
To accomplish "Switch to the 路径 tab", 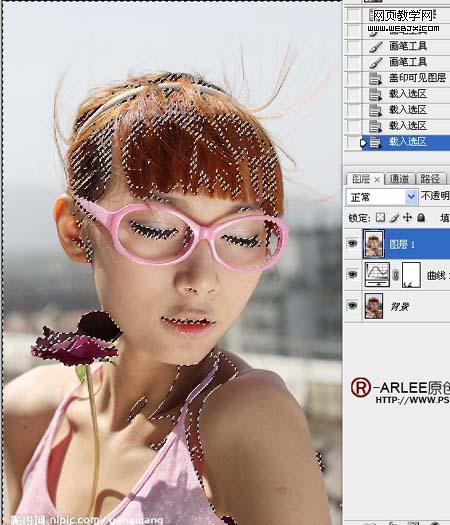I will tap(430, 179).
